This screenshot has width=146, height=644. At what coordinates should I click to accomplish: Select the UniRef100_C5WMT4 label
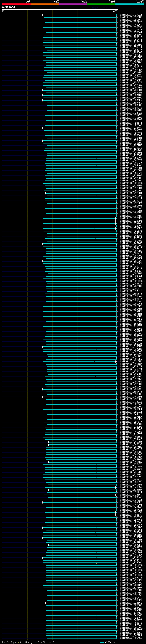[x=131, y=40]
